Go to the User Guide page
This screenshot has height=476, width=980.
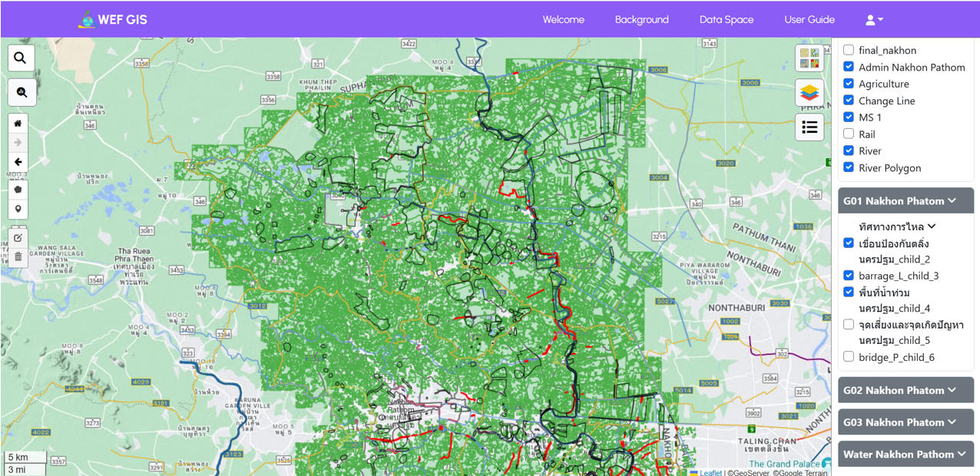click(x=809, y=20)
